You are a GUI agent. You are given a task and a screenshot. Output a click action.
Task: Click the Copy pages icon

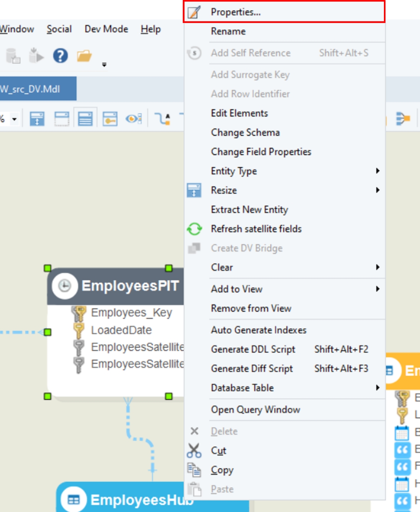[x=194, y=470]
